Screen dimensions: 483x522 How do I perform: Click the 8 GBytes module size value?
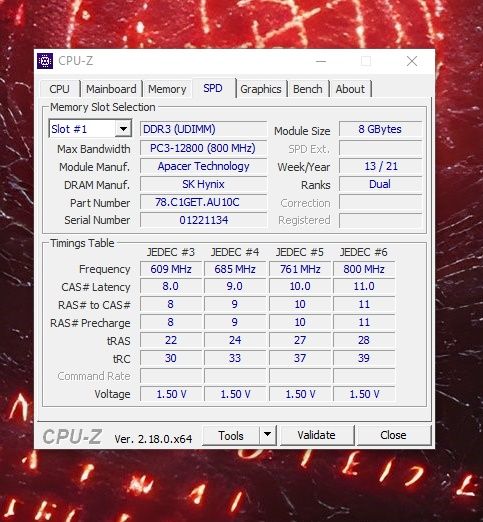tap(380, 129)
